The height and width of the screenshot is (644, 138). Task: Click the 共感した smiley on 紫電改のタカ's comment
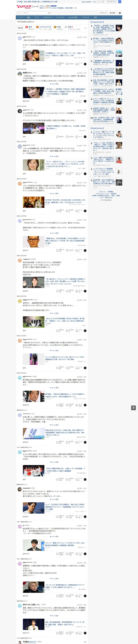click(x=57, y=101)
